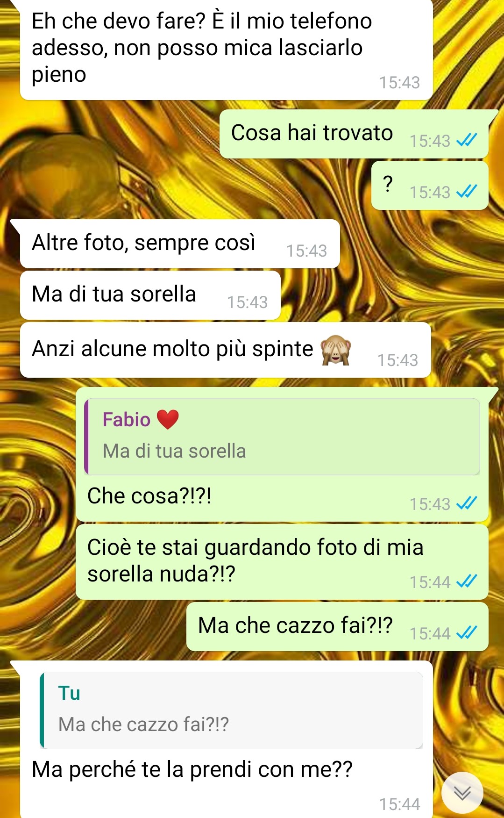Tap the 'Cioè te stai guardando' message
504x818 pixels.
click(x=282, y=561)
